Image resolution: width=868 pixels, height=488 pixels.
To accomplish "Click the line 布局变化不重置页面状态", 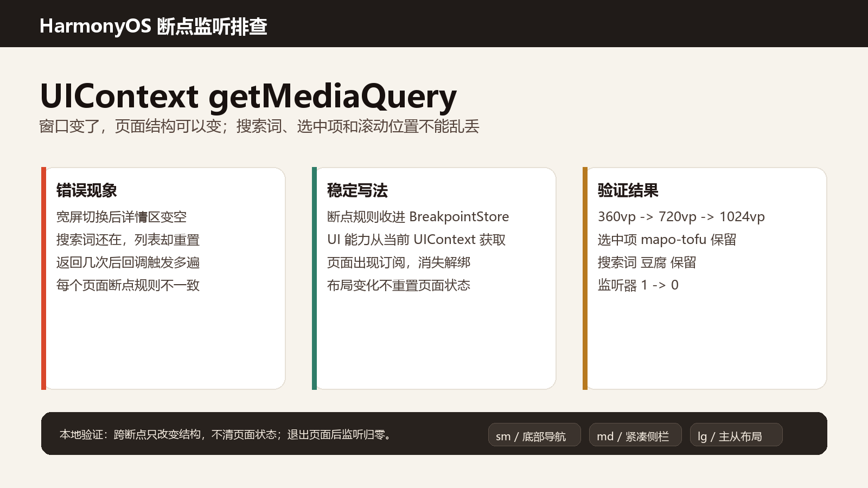I will pos(399,285).
